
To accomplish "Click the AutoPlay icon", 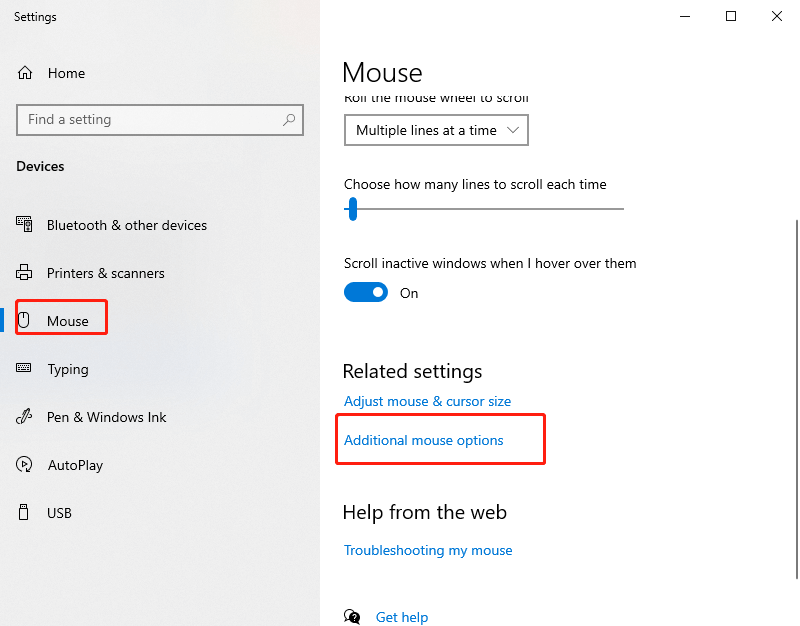I will [25, 465].
